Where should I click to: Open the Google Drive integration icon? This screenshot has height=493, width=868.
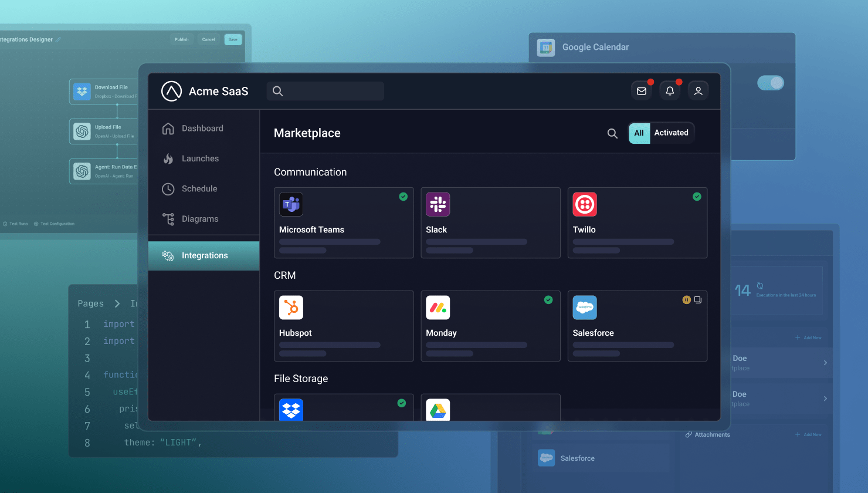438,410
